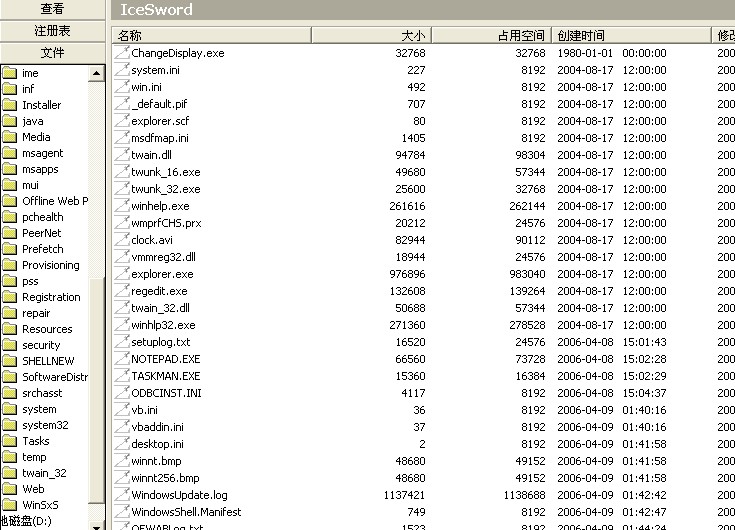Sort files by 大小 column header
The height and width of the screenshot is (530, 735).
371,35
